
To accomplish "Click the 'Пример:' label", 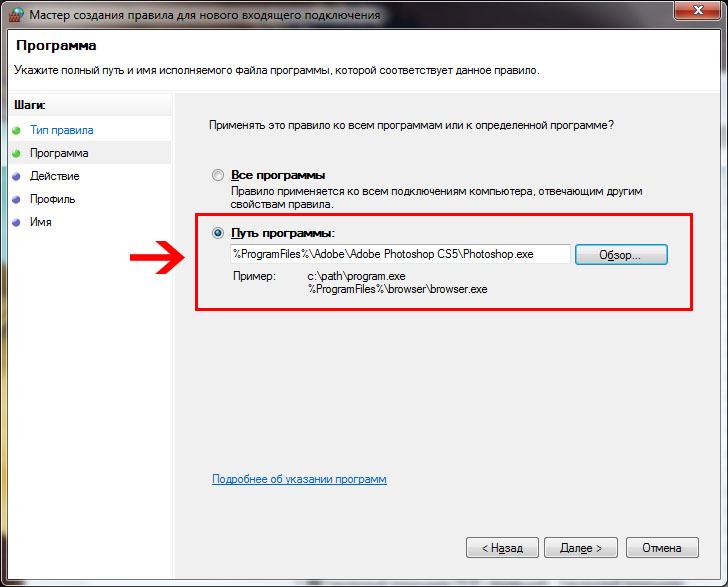I will coord(254,276).
